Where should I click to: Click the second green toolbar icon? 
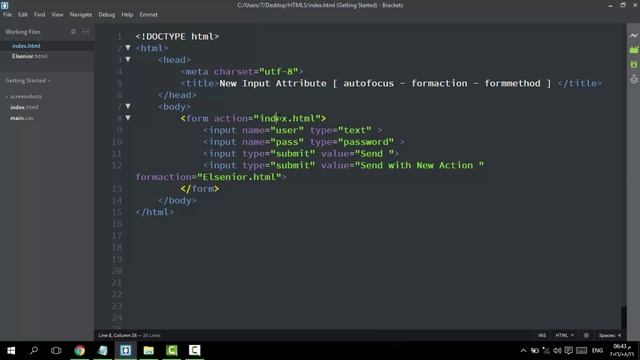tap(633, 64)
